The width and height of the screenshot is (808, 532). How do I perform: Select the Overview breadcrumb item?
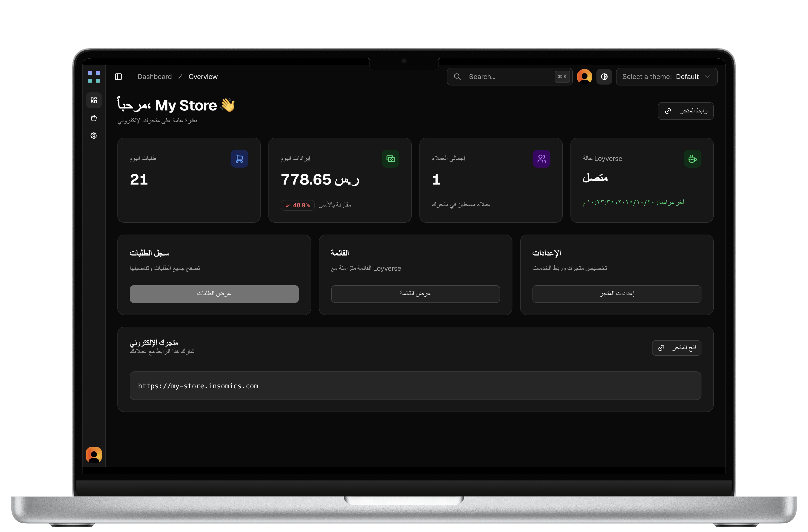203,77
